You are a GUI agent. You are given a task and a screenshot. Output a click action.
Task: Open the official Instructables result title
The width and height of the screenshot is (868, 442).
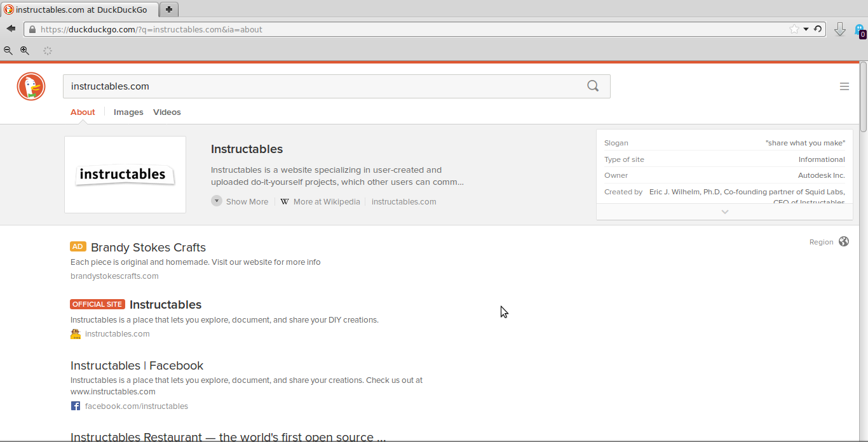pyautogui.click(x=165, y=305)
